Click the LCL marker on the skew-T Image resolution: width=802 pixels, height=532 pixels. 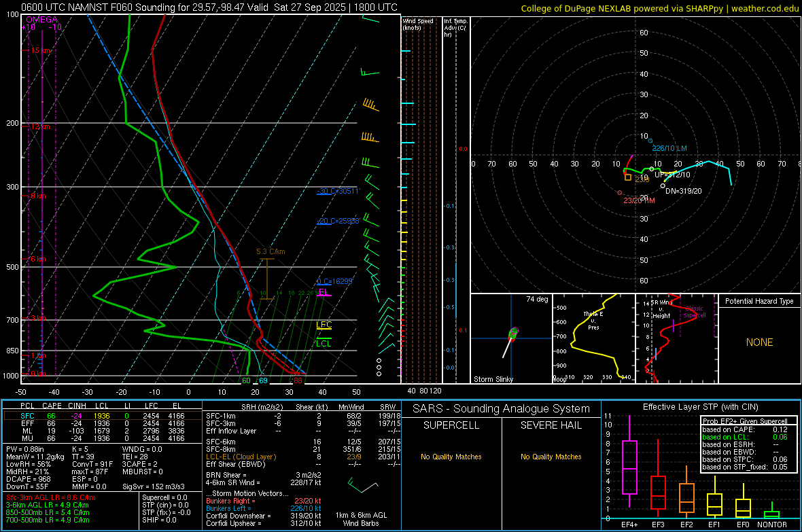click(324, 343)
